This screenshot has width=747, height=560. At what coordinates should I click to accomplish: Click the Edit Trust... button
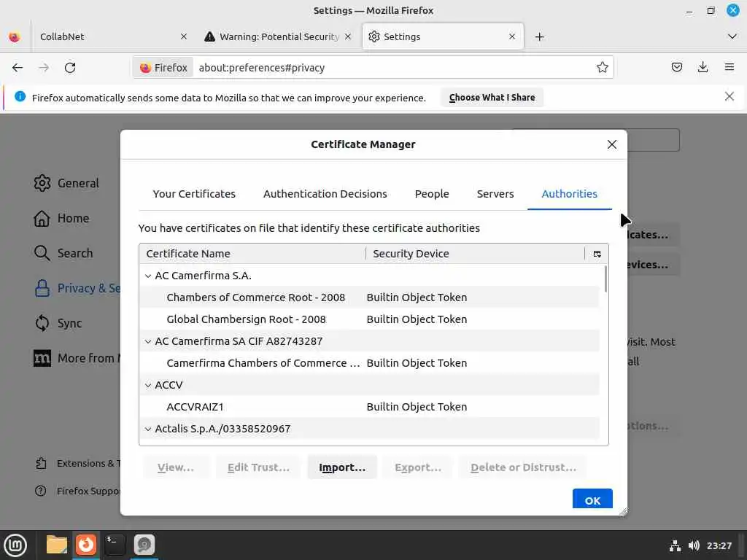(258, 467)
